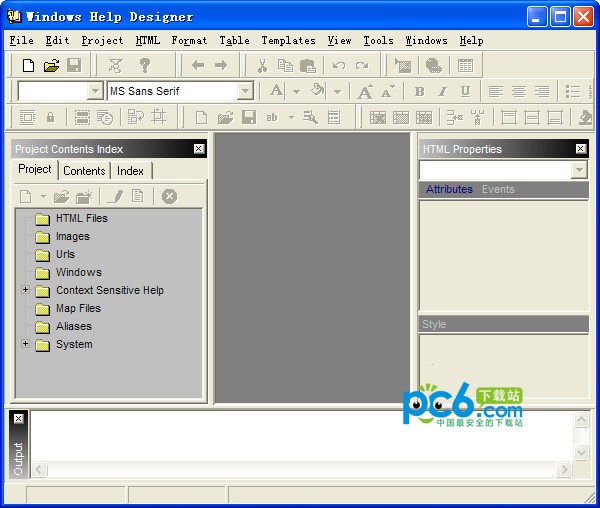Click the question mark help icon

click(145, 65)
